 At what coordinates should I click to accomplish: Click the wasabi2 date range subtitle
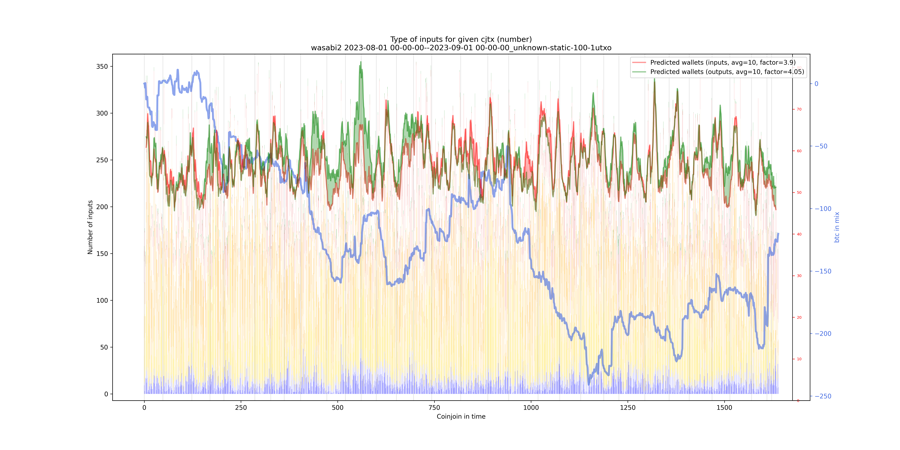pyautogui.click(x=461, y=48)
